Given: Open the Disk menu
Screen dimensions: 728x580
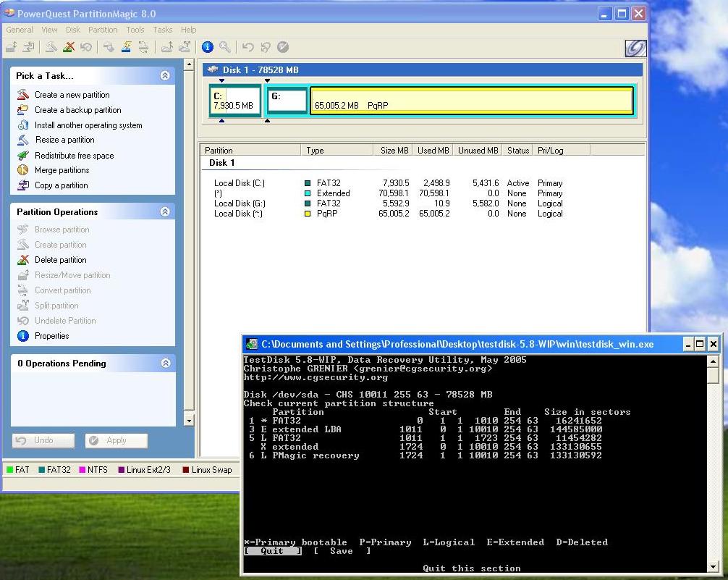Looking at the screenshot, I should (73, 30).
